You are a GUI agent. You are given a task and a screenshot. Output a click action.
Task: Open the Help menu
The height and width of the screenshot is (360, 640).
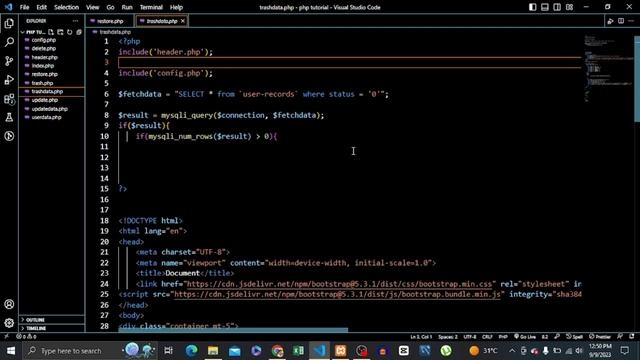coord(176,7)
